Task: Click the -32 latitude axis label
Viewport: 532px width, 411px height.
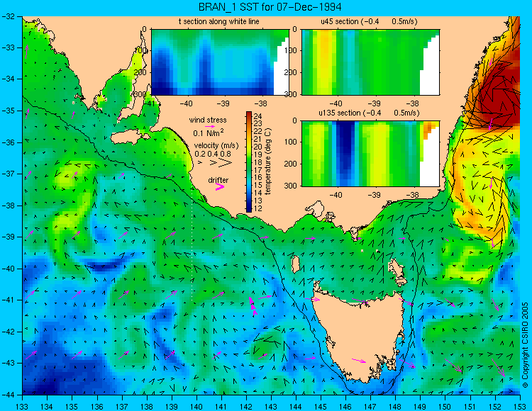Action: [x=8, y=16]
